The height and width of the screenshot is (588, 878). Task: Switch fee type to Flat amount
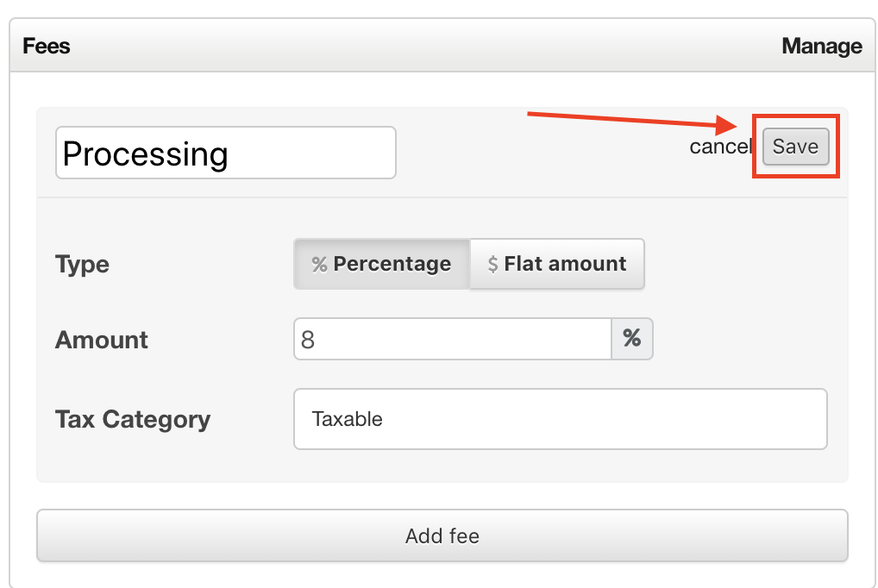557,264
